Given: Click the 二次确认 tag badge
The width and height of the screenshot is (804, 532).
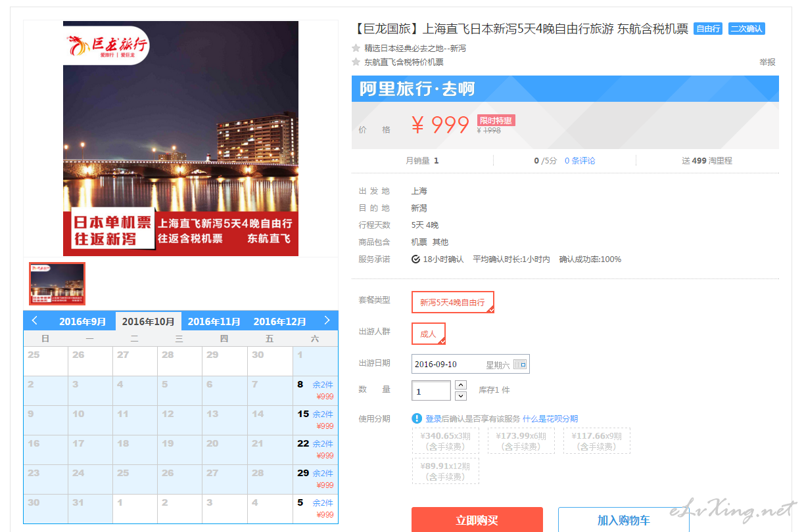Looking at the screenshot, I should 746,29.
